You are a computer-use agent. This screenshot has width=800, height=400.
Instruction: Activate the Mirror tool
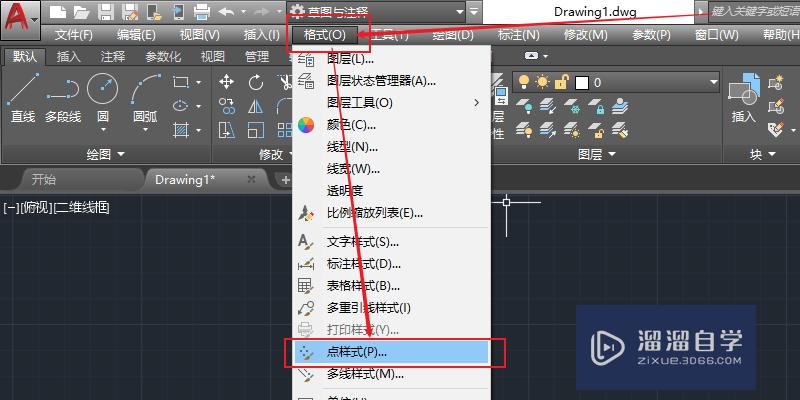coord(256,106)
